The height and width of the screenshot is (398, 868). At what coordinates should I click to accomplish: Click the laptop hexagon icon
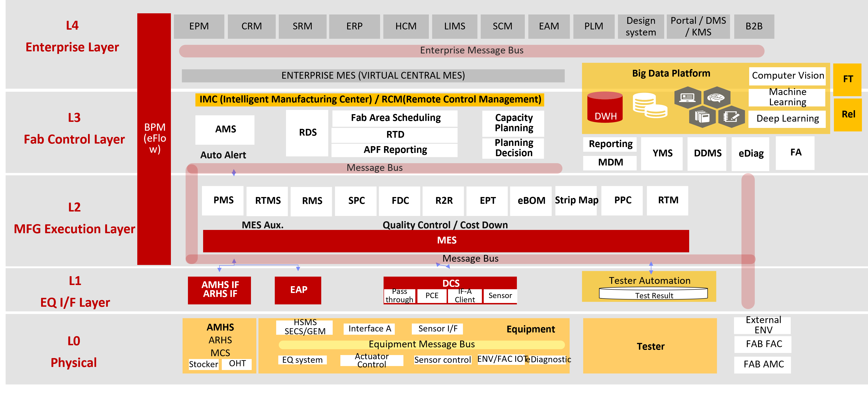687,97
